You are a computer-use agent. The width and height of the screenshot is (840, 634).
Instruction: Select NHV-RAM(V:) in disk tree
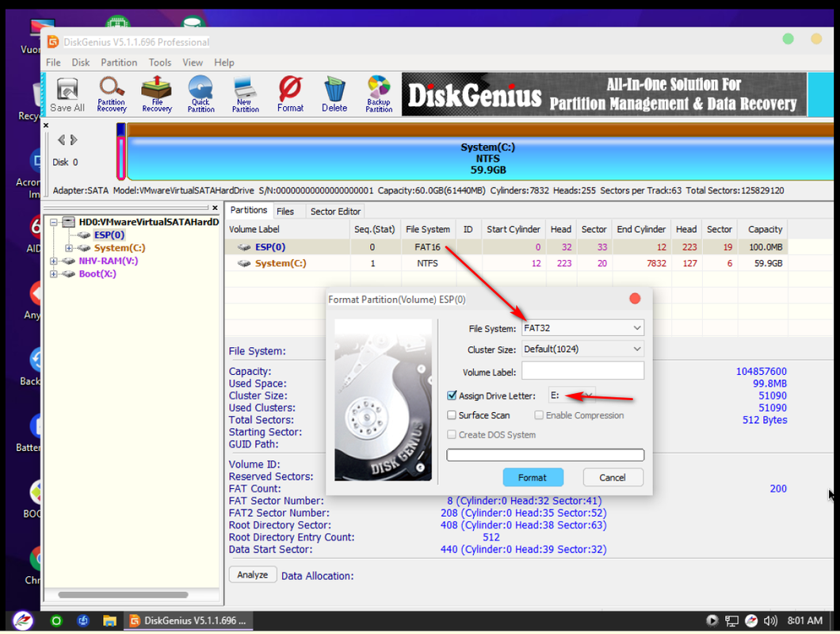click(x=109, y=261)
